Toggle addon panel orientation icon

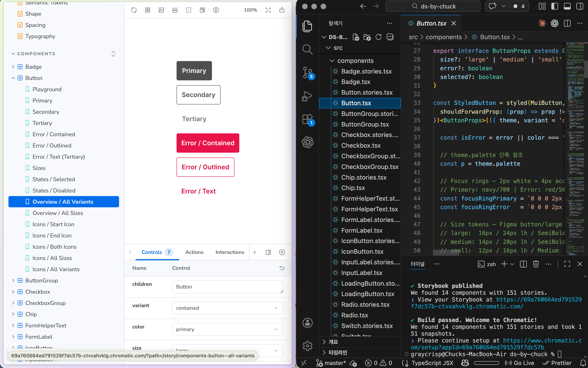click(x=268, y=252)
